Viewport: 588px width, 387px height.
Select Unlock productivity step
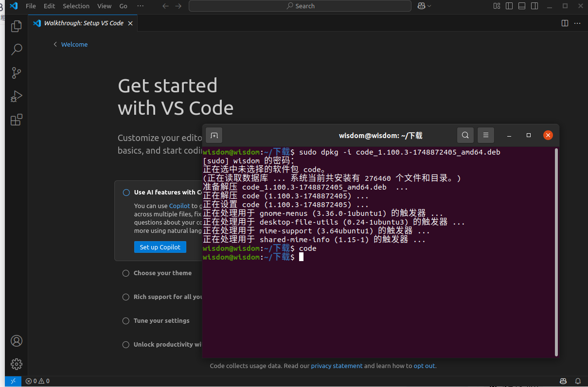point(162,345)
